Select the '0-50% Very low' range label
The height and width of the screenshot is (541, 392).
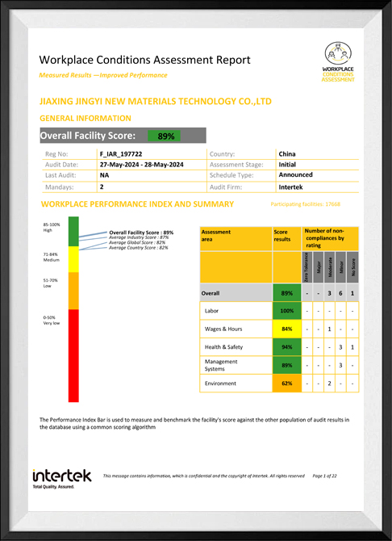(x=52, y=321)
